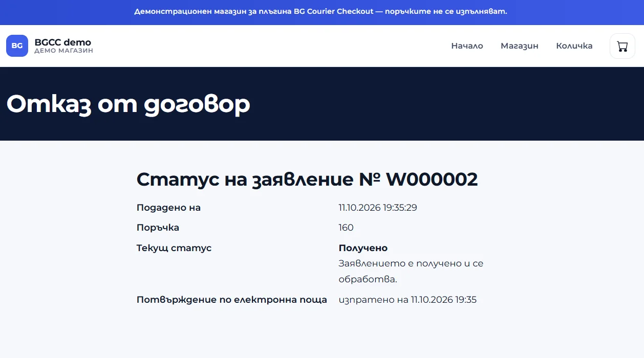
Task: Click the Поръчка label
Action: tap(158, 228)
